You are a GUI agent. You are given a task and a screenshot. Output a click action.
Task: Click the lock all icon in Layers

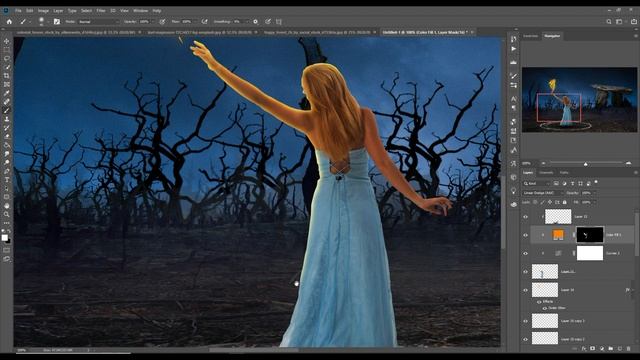[x=565, y=202]
